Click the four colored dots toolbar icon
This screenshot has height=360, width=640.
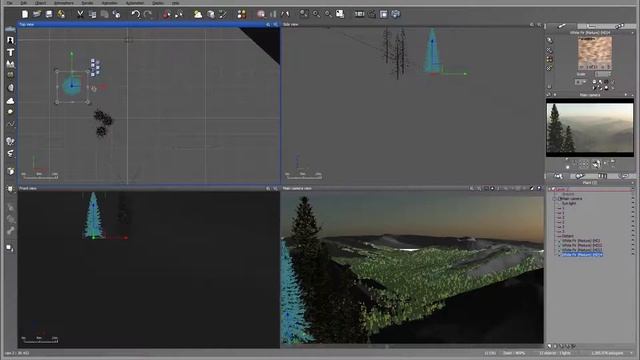click(242, 14)
